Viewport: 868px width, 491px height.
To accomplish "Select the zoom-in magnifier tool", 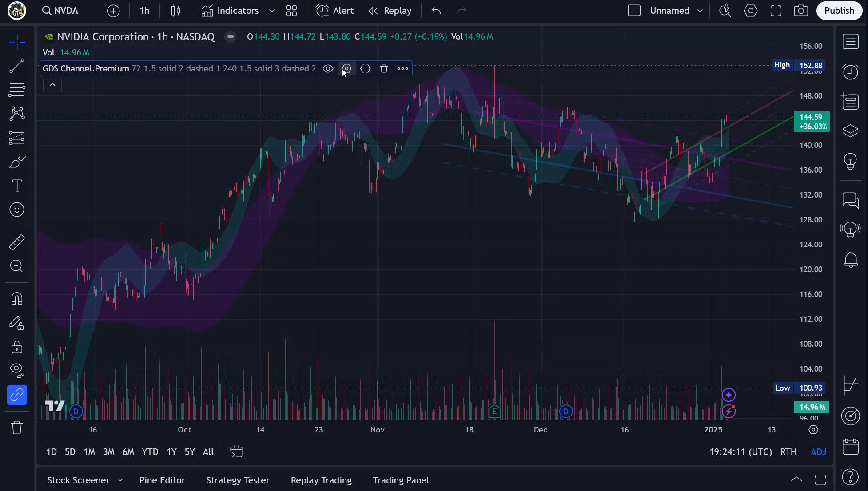I will point(16,266).
